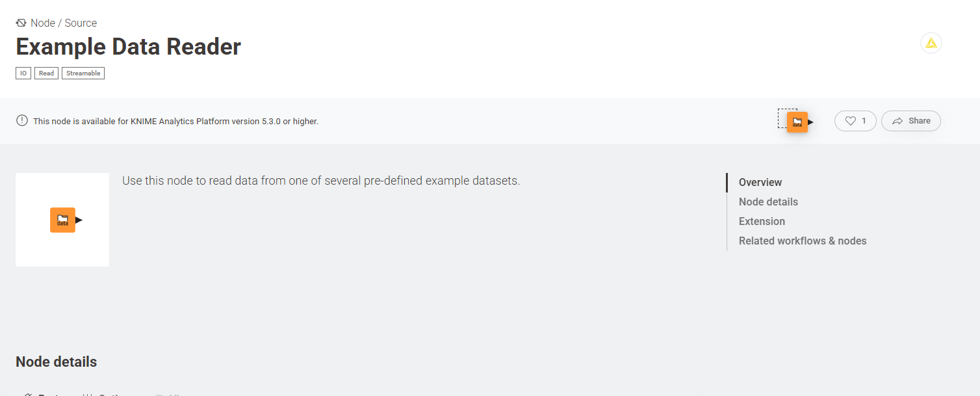Click the KNIME version 5.3.0 availability notice
This screenshot has height=396, width=980.
175,121
